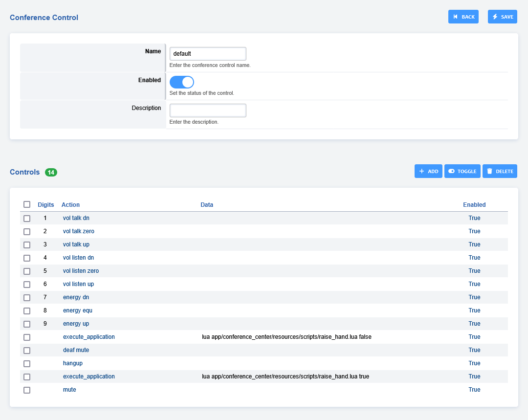528x420 pixels.
Task: Click the Back button with rewind icon
Action: point(463,17)
